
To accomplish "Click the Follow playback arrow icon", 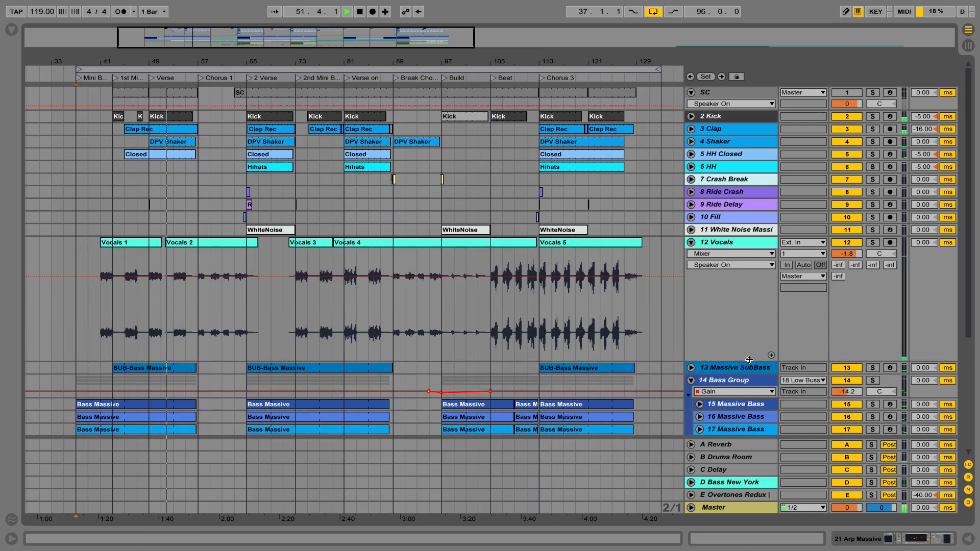I will coord(275,11).
